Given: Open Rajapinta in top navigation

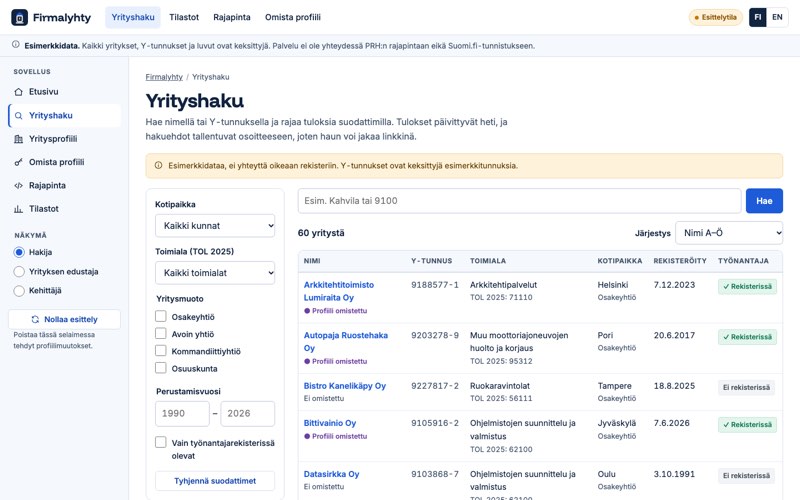Looking at the screenshot, I should [x=232, y=17].
